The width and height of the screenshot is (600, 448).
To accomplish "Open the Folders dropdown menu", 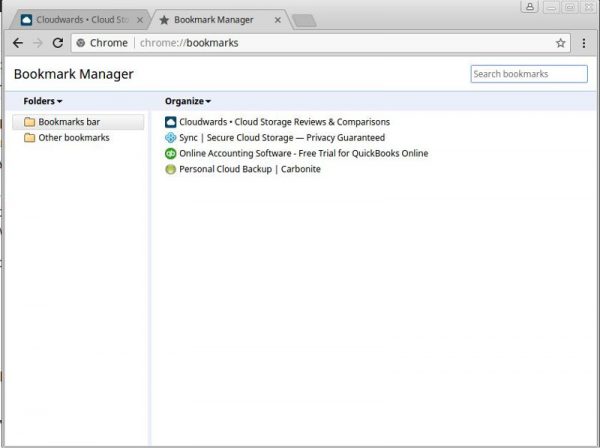I will (42, 101).
